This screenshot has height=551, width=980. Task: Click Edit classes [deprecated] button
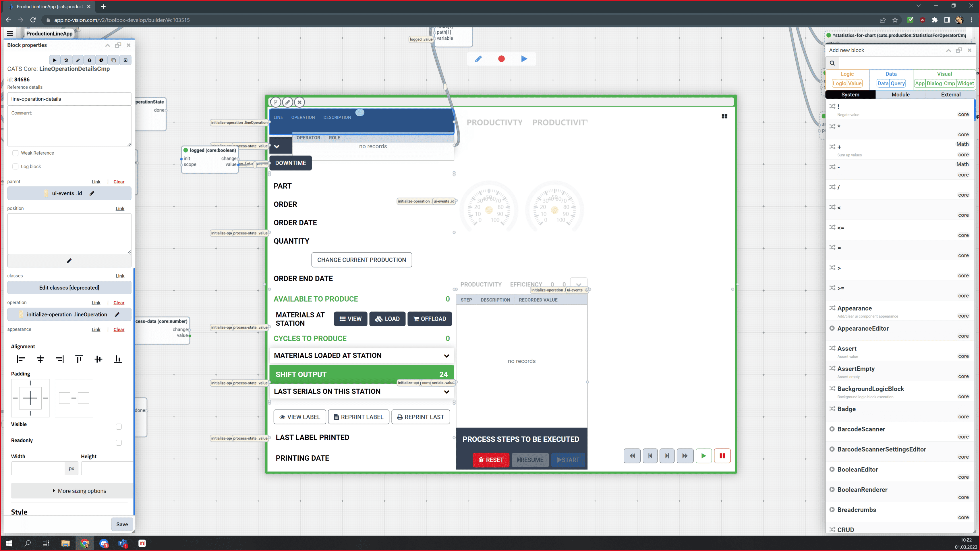tap(69, 288)
